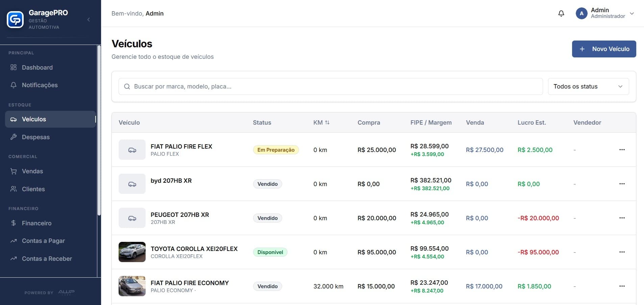This screenshot has width=644, height=305.
Task: Click the FIAT PALIO FIRE FLEX vehicle name
Action: click(x=181, y=146)
